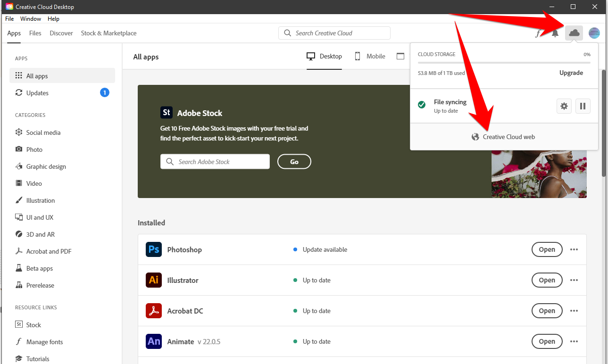The image size is (608, 364).
Task: Switch to the Stock & Marketplace tab
Action: [x=109, y=33]
